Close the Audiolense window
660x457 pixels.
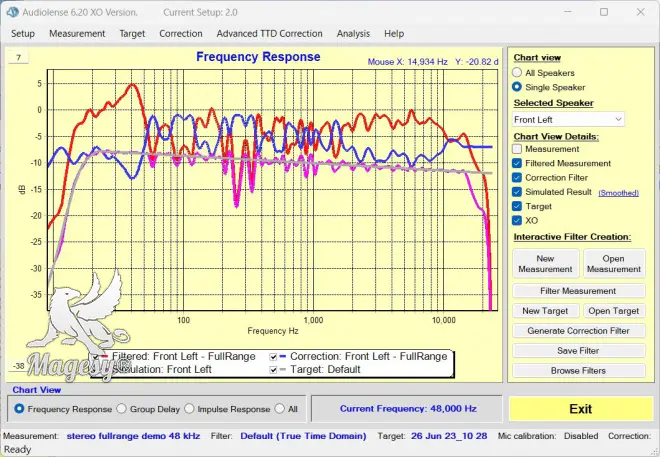click(641, 12)
